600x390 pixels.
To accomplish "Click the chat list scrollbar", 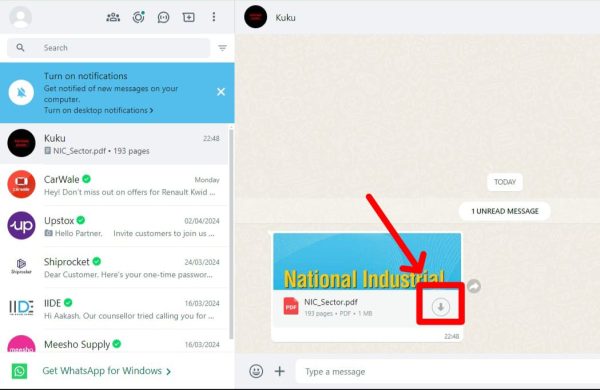I will (231, 233).
